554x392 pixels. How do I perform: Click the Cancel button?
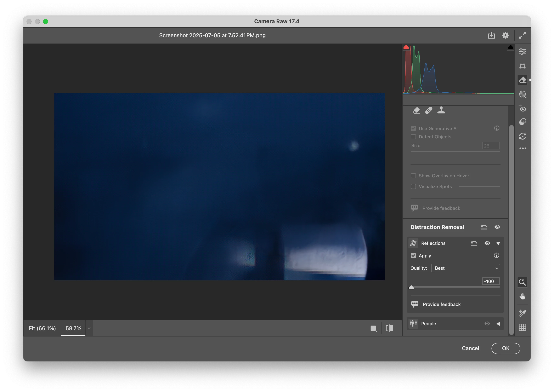pyautogui.click(x=470, y=348)
